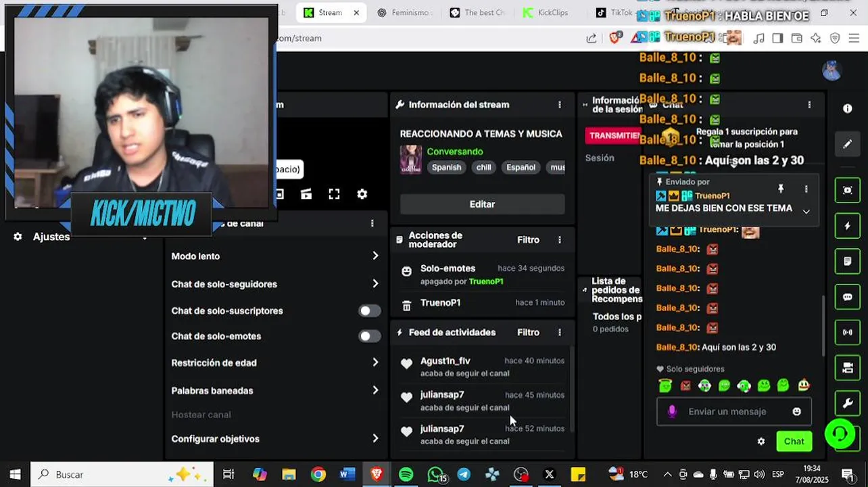Open Feed de actividades options menu
868x487 pixels.
coord(559,333)
